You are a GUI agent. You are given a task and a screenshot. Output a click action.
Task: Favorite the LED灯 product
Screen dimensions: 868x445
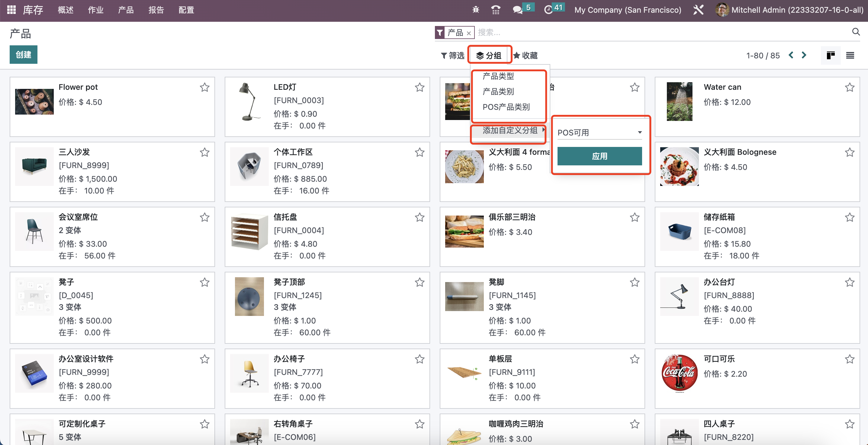pyautogui.click(x=420, y=87)
